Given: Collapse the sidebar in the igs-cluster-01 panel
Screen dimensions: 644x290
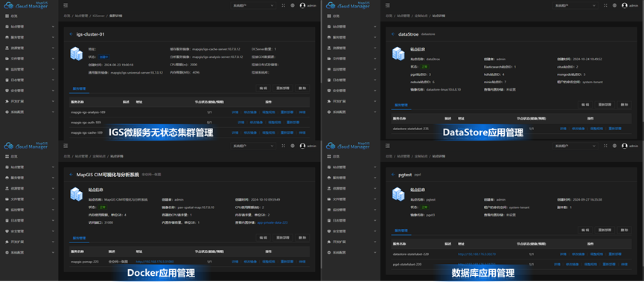Looking at the screenshot, I should 66,5.
